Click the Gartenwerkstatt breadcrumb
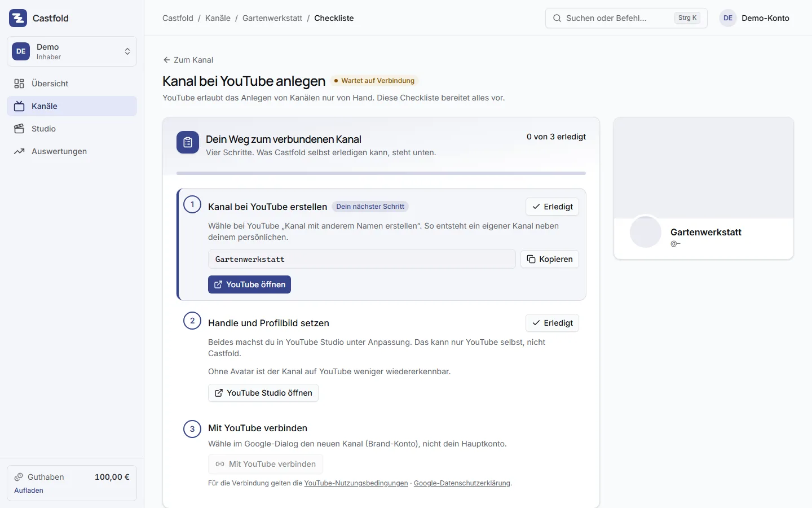812x508 pixels. pyautogui.click(x=272, y=18)
